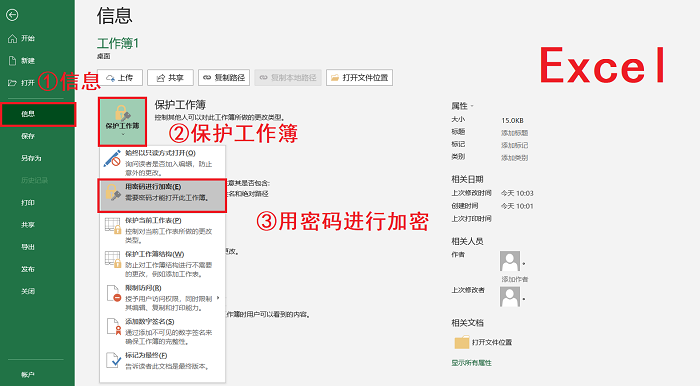Click the 今天 10:03 modified time
This screenshot has height=386, width=700.
(x=517, y=193)
